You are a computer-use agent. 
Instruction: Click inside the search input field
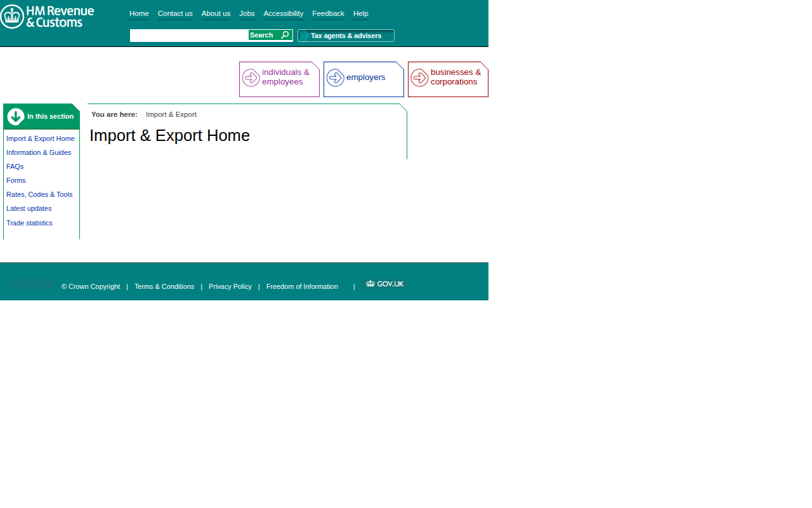coord(187,35)
